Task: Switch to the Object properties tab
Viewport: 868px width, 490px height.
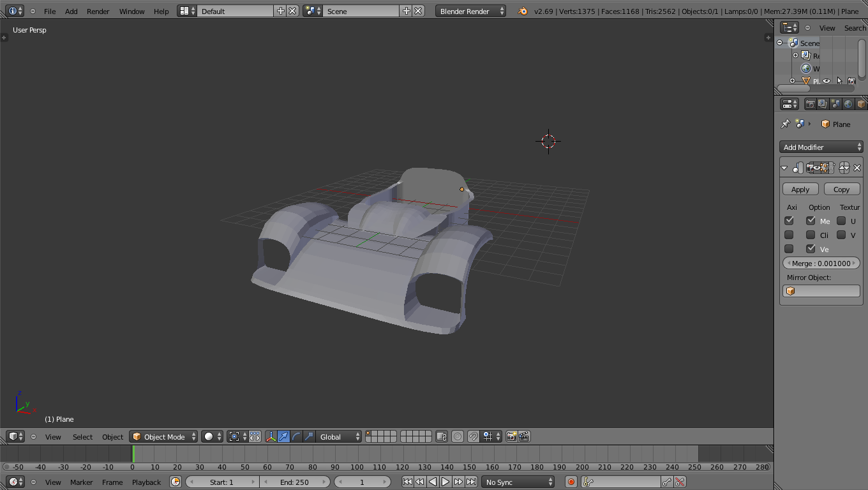Action: pyautogui.click(x=861, y=104)
